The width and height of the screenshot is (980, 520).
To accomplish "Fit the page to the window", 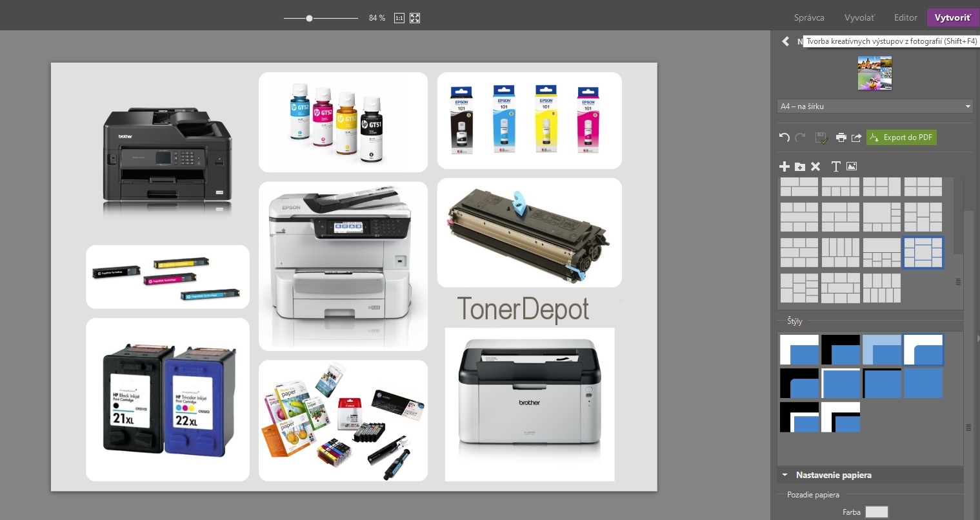I will 415,18.
